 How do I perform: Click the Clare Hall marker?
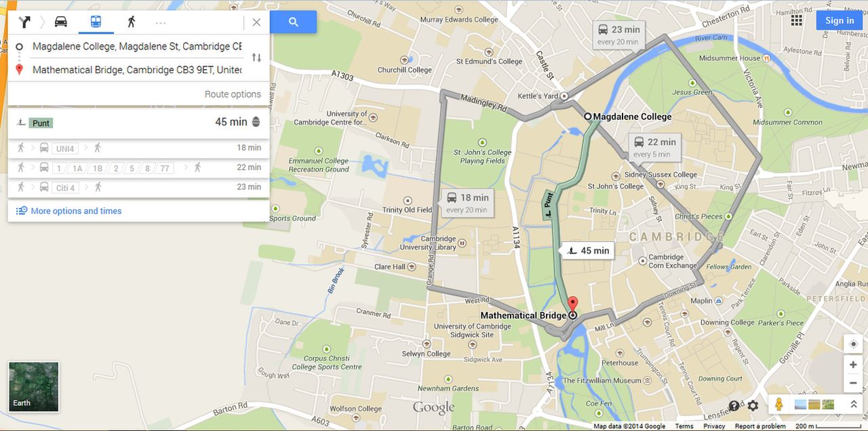point(413,266)
